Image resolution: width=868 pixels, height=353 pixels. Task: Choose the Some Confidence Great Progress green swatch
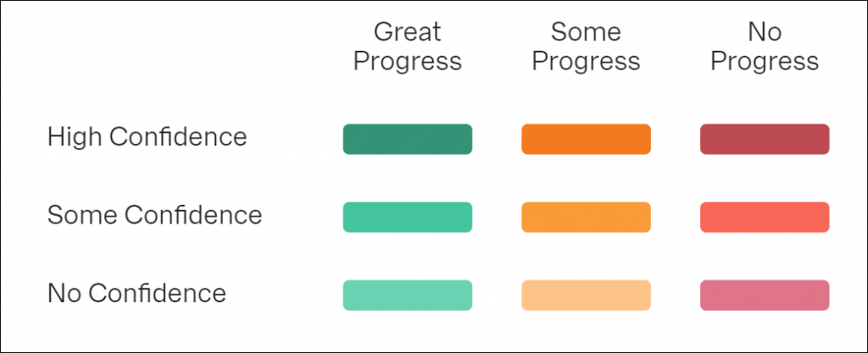408,217
